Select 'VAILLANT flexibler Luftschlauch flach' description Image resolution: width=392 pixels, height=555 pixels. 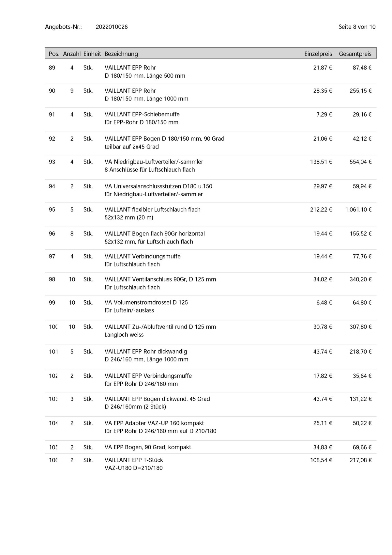[x=152, y=210]
